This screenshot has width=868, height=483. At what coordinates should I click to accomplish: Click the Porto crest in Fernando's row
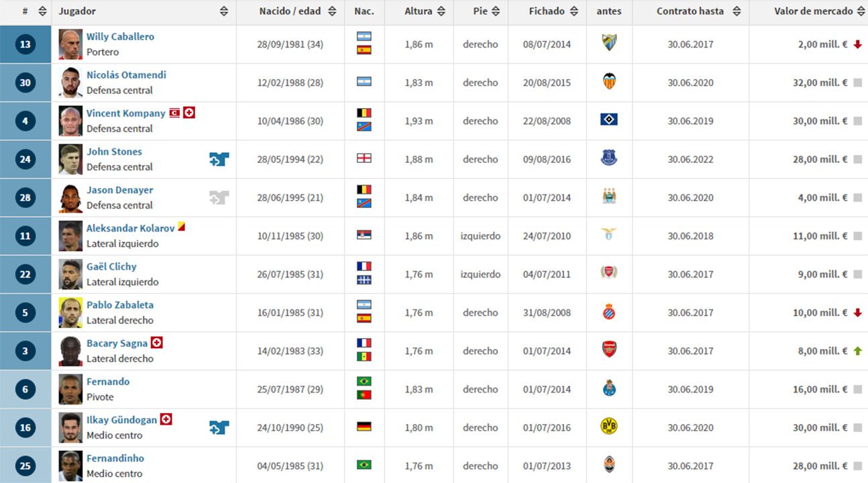click(x=609, y=388)
